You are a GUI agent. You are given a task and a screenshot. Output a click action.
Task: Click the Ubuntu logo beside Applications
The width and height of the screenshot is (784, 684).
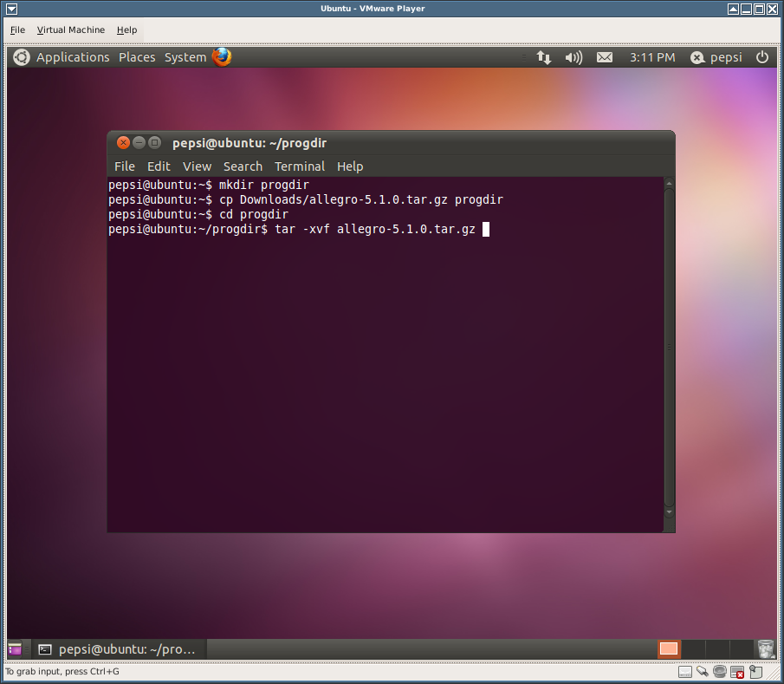22,57
